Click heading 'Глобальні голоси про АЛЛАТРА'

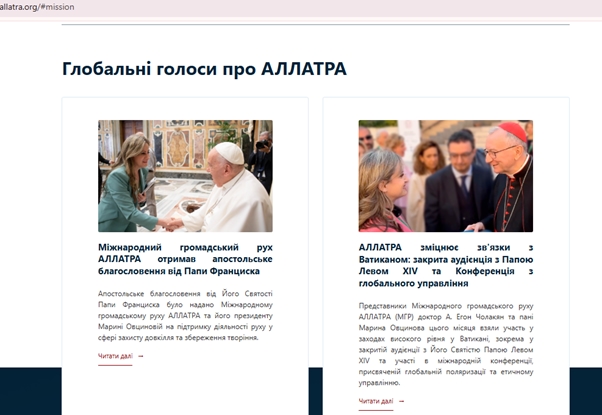204,69
